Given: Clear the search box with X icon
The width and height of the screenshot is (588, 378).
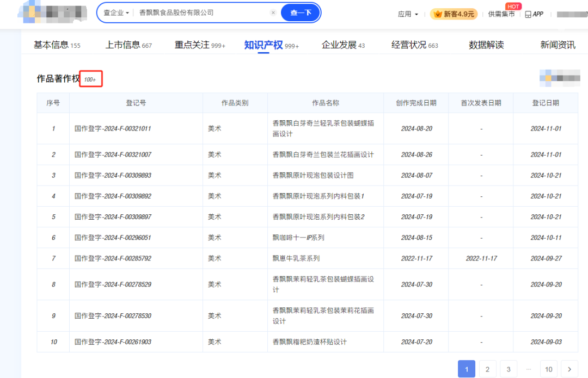Looking at the screenshot, I should tap(273, 13).
